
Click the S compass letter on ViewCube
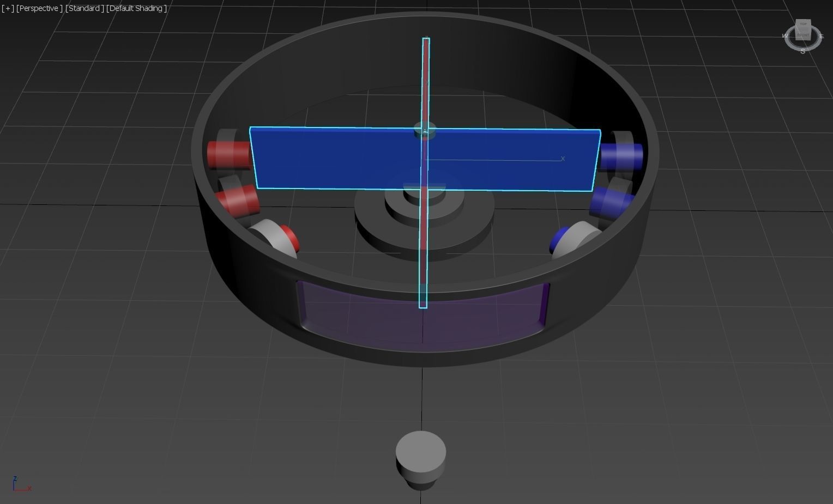802,51
